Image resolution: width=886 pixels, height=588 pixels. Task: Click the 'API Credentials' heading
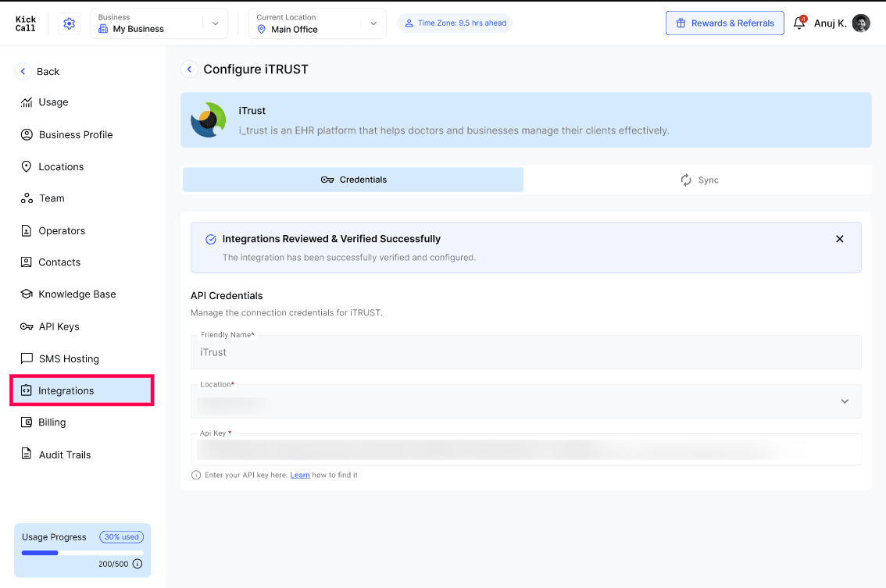(x=227, y=295)
